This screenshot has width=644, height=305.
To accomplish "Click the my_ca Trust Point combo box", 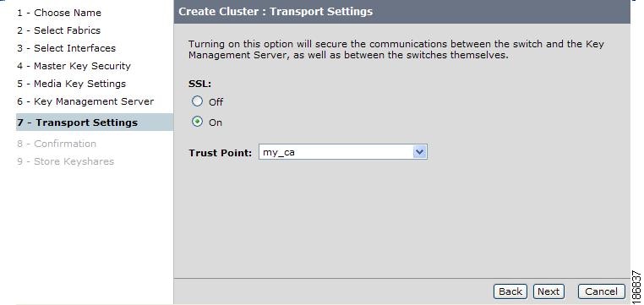I will pos(343,152).
